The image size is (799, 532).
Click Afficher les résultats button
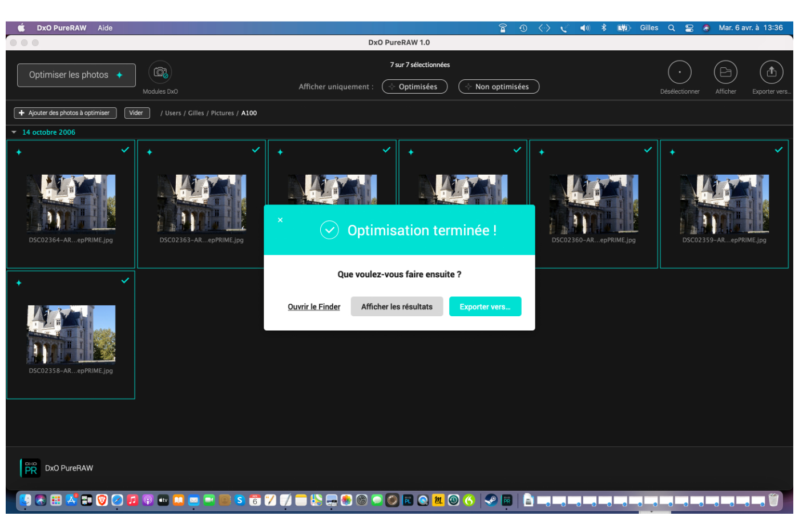397,307
